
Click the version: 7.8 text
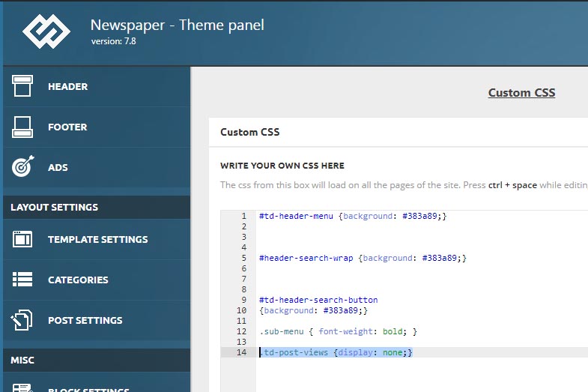coord(114,41)
